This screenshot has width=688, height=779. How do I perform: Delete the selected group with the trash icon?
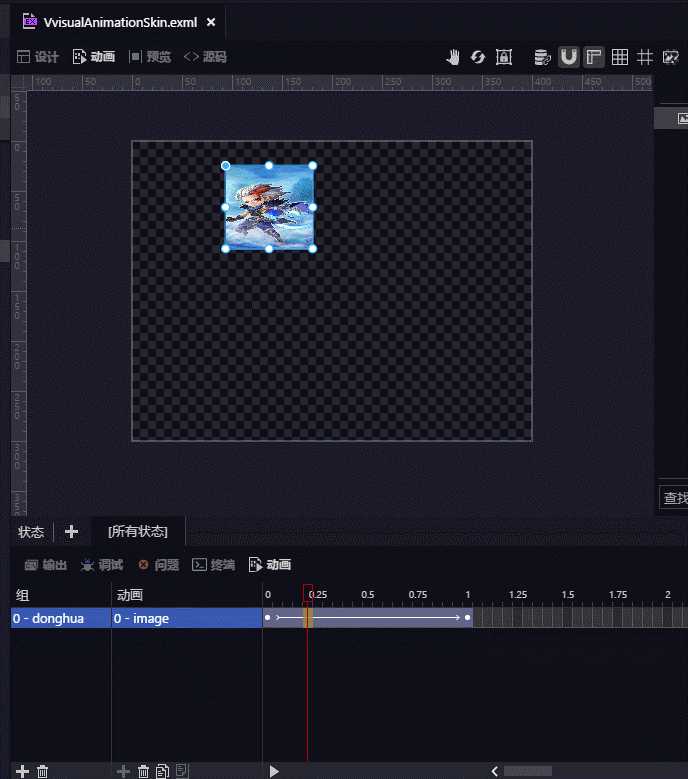[43, 771]
